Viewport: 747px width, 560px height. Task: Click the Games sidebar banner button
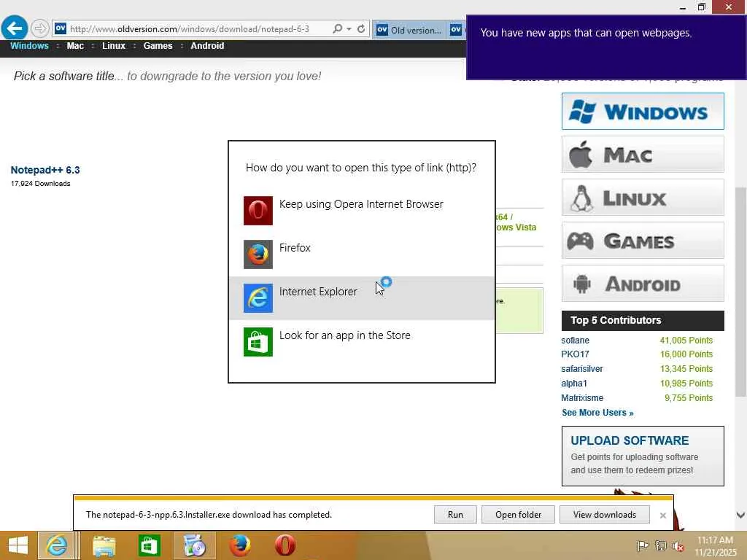coord(643,241)
